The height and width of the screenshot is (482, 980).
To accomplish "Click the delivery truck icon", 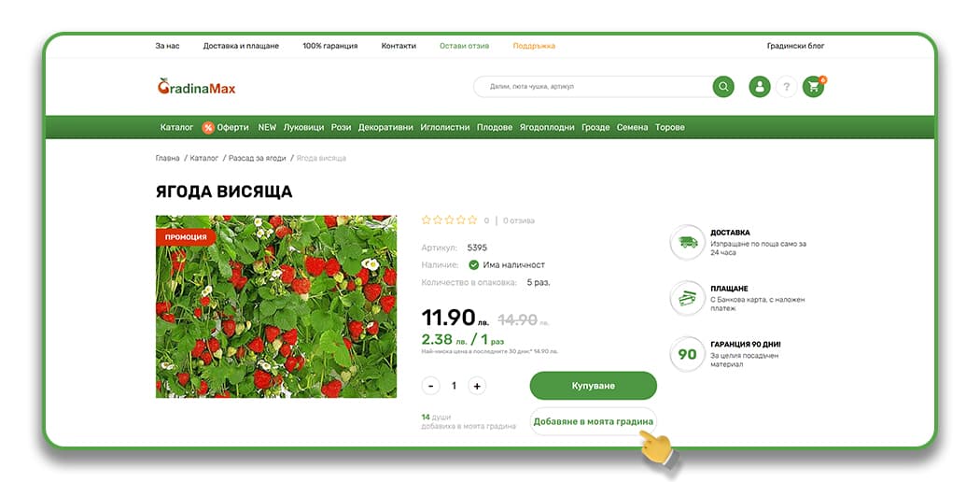I will (x=688, y=242).
